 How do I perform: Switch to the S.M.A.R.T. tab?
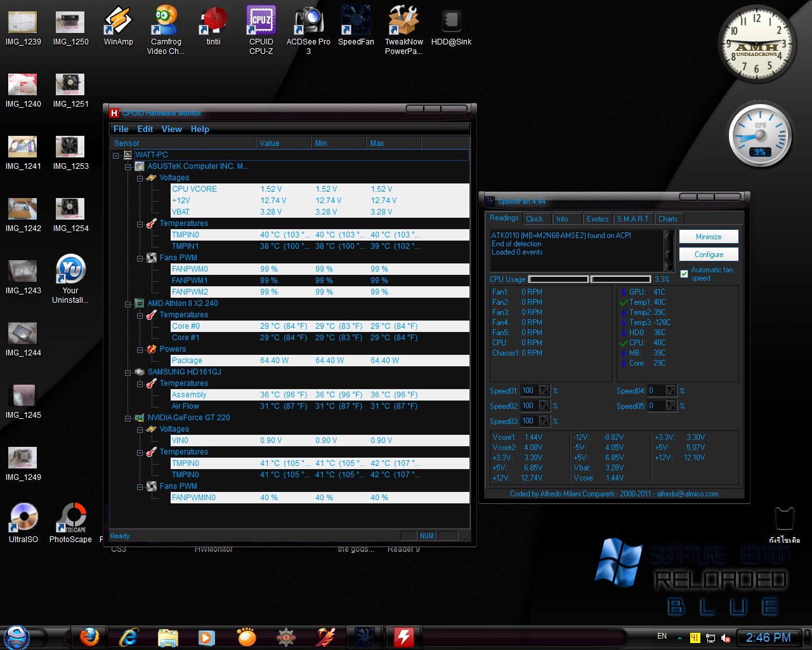tap(634, 219)
